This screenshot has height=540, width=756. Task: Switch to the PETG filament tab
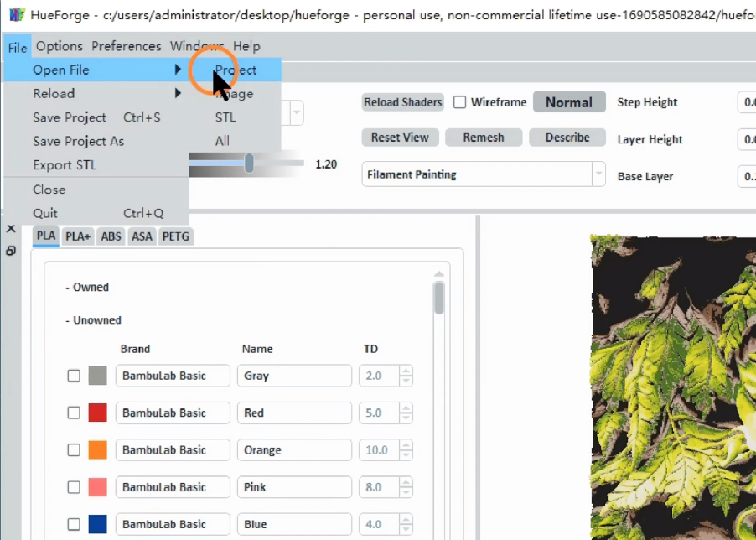(x=176, y=236)
